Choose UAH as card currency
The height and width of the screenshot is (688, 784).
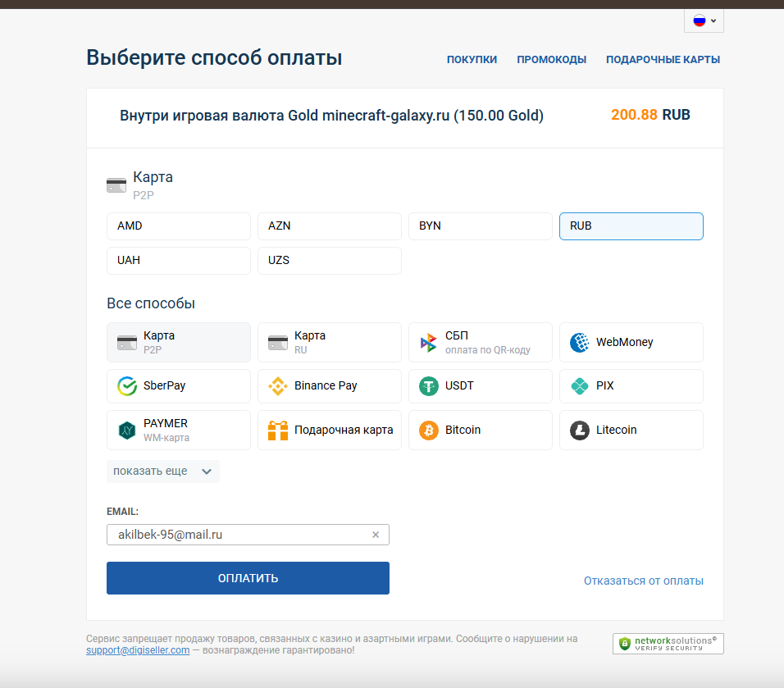pyautogui.click(x=179, y=261)
